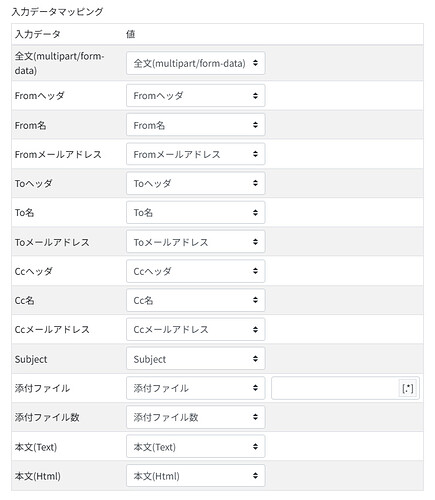This screenshot has width=435, height=500.
Task: Open the Fromヘッダ value dropdown
Action: (196, 96)
